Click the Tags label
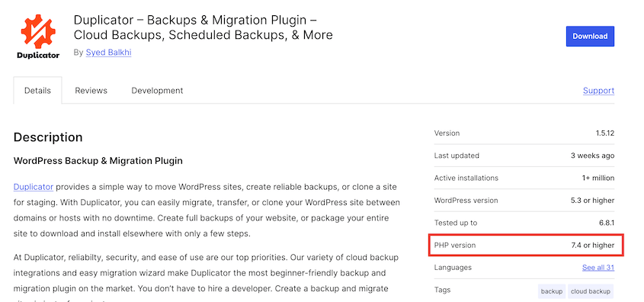 pyautogui.click(x=442, y=290)
